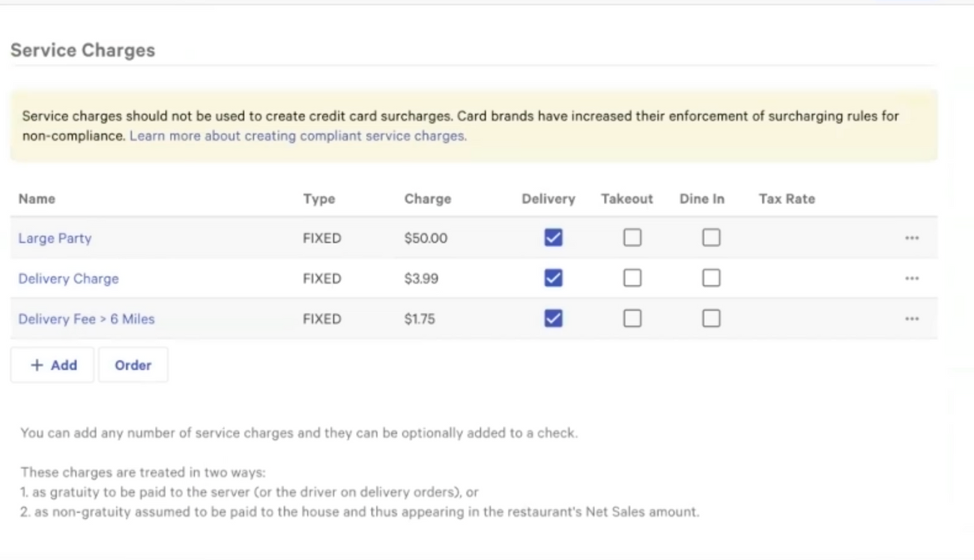Click the Charge column header
Screen dimensions: 974x560
point(428,199)
